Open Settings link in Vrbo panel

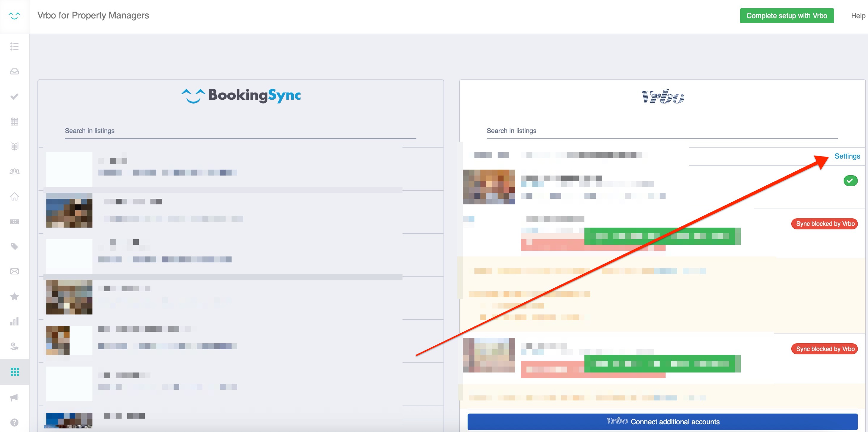point(847,156)
